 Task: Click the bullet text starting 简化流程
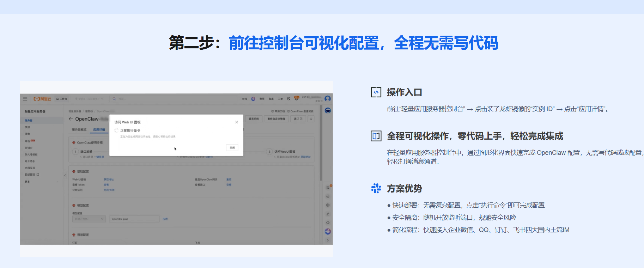point(481,230)
